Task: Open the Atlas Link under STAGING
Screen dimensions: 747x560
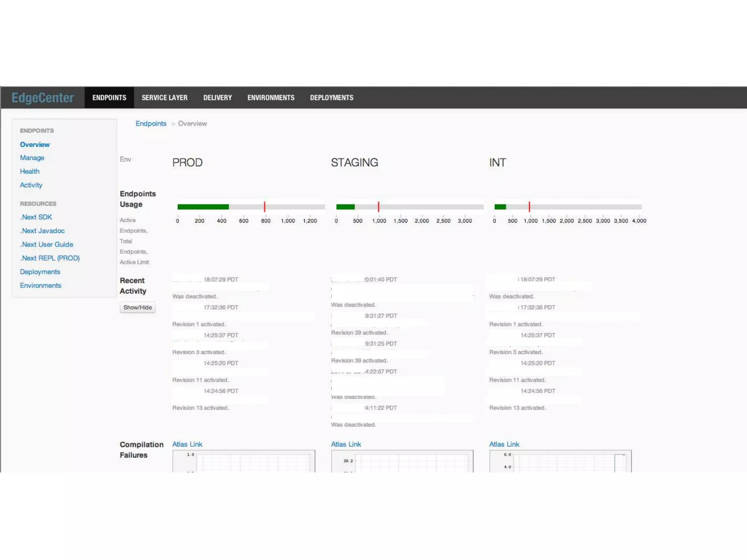Action: tap(346, 444)
